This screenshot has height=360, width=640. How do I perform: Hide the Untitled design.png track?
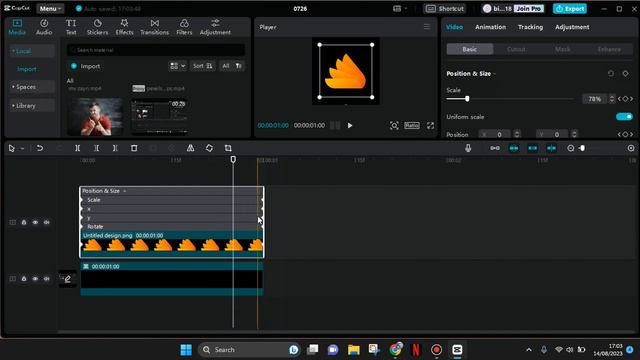pyautogui.click(x=35, y=222)
